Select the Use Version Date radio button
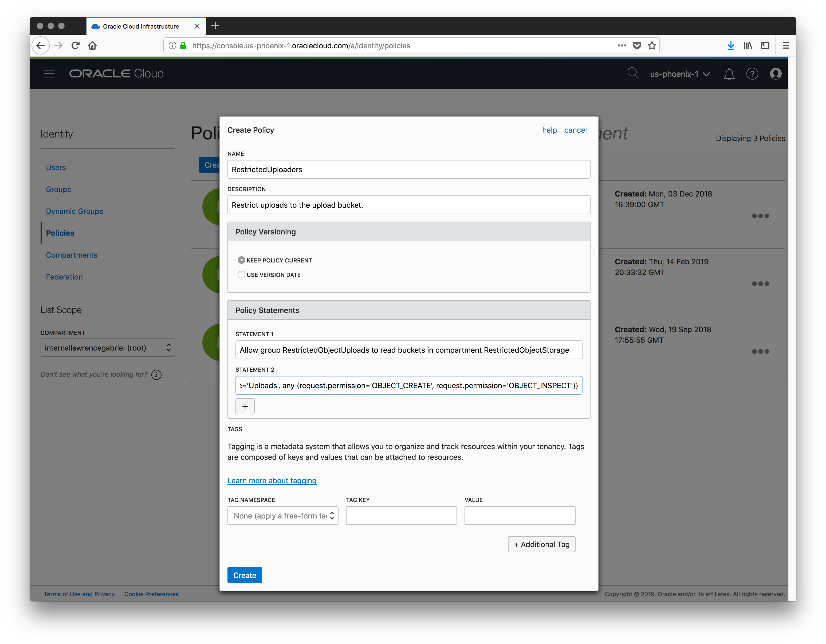826x644 pixels. pos(241,274)
